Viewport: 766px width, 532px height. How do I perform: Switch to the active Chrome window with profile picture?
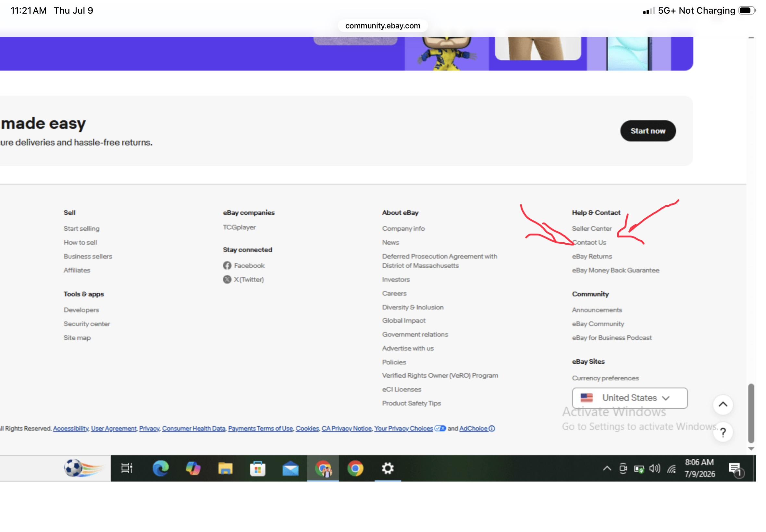323,468
